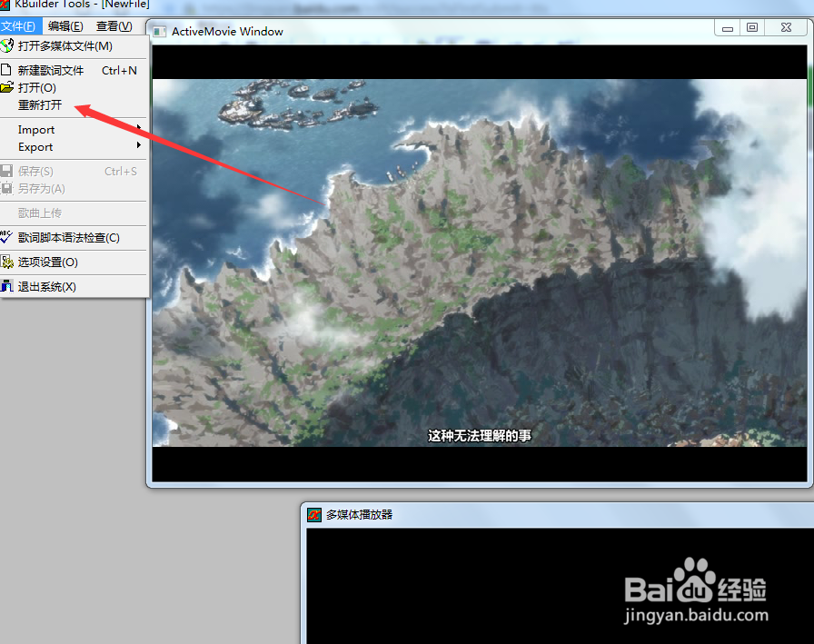The width and height of the screenshot is (814, 644).
Task: Click the save-as floppy icon
Action: (6, 189)
